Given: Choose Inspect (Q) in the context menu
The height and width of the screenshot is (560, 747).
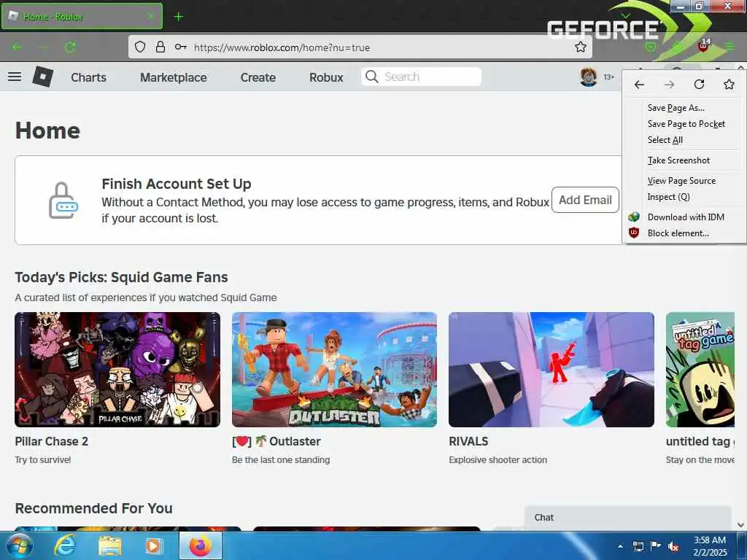Looking at the screenshot, I should click(x=668, y=197).
